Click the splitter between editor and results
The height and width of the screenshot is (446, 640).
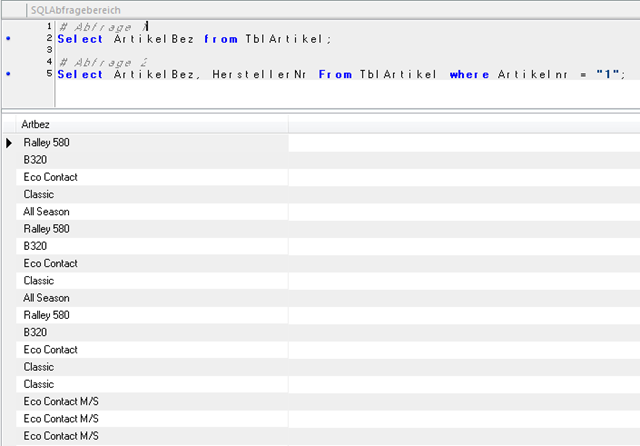tap(320, 110)
